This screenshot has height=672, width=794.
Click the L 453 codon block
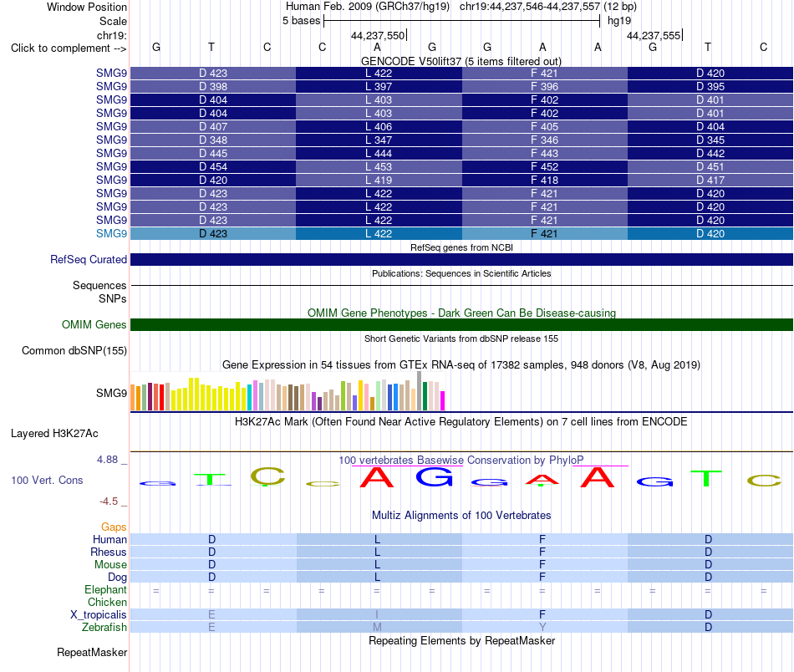click(x=379, y=166)
